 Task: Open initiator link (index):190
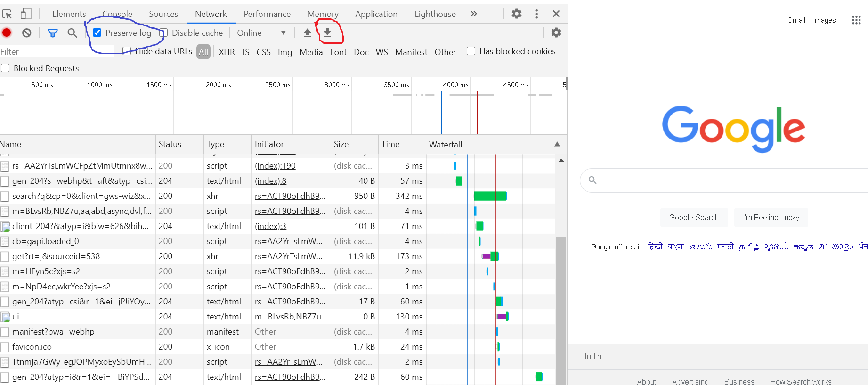(x=275, y=166)
